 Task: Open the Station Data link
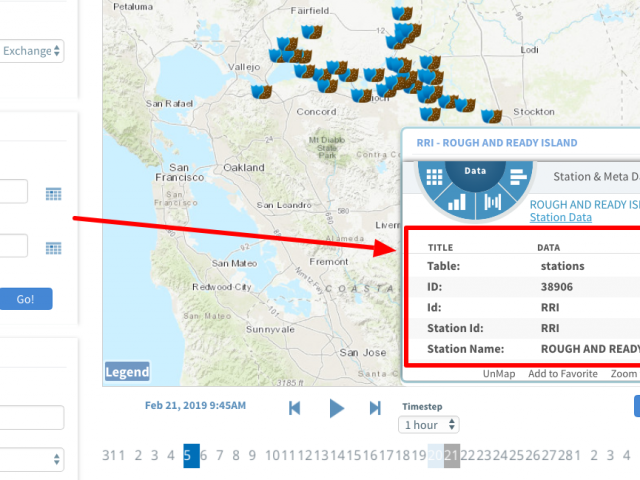coord(560,217)
